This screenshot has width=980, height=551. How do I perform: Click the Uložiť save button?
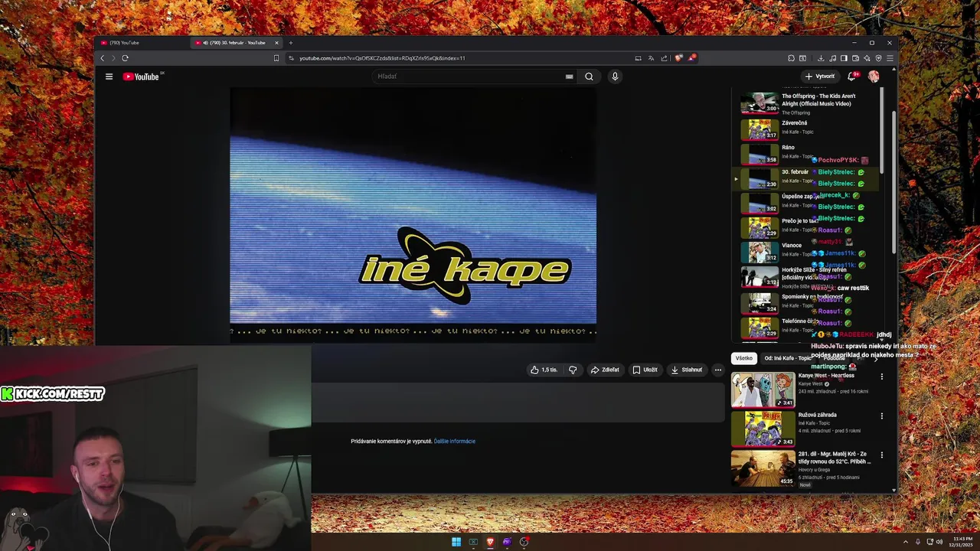(x=645, y=370)
